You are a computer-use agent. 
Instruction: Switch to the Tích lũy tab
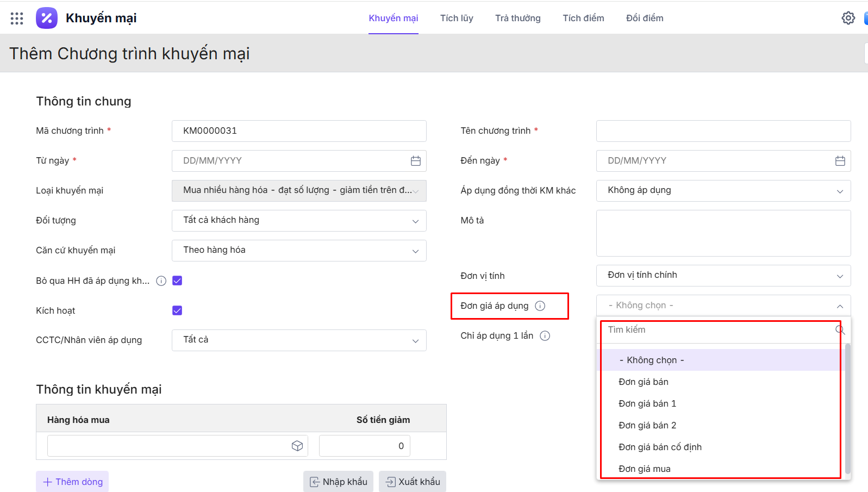457,18
